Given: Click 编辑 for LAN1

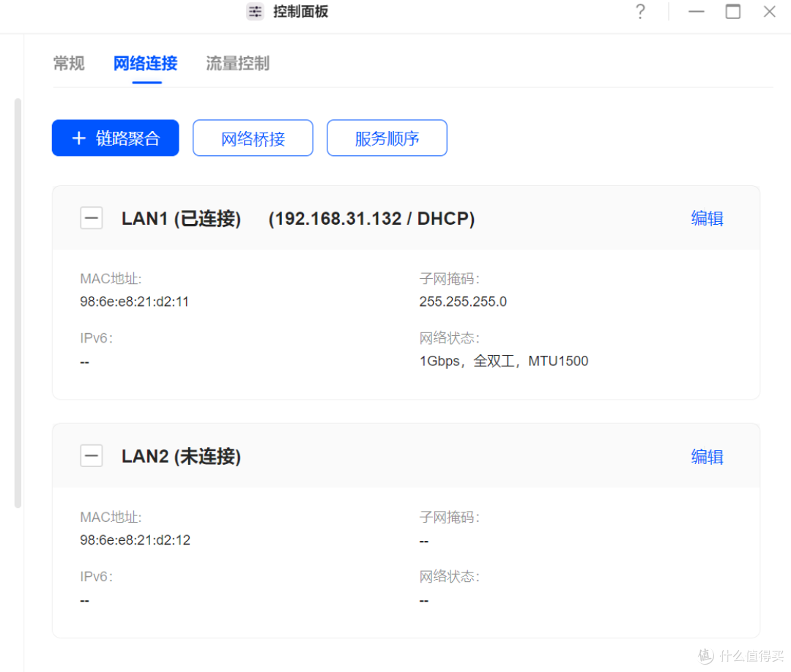Looking at the screenshot, I should 707,218.
